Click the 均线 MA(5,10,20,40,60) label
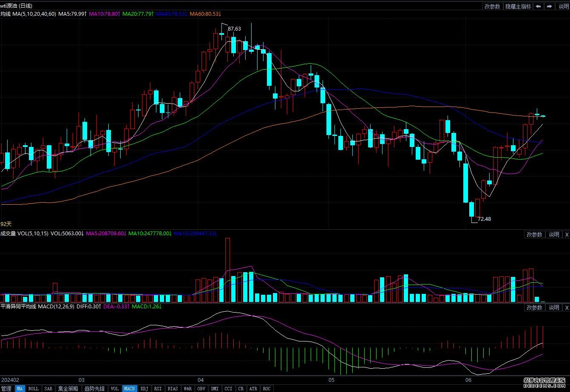Image resolution: width=570 pixels, height=392 pixels. 28,14
